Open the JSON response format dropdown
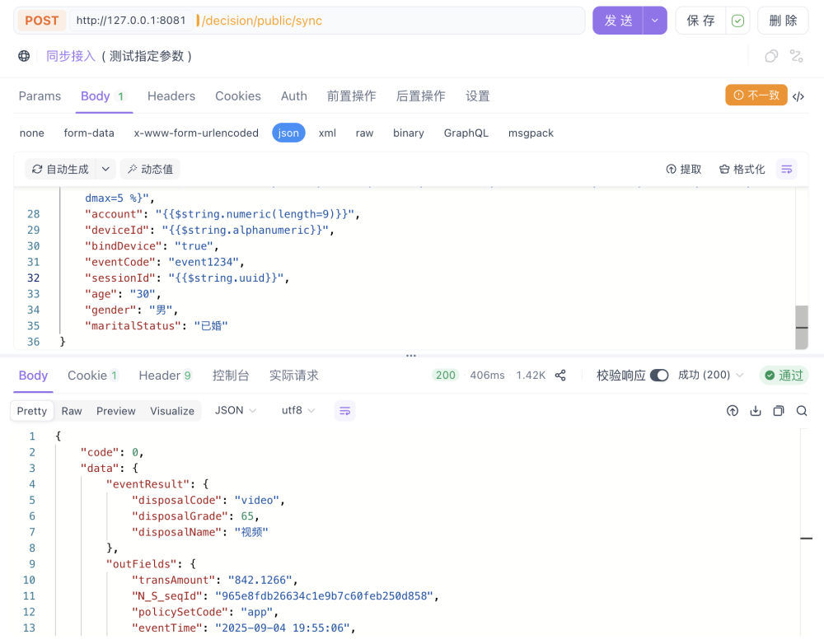The image size is (824, 644). 236,410
